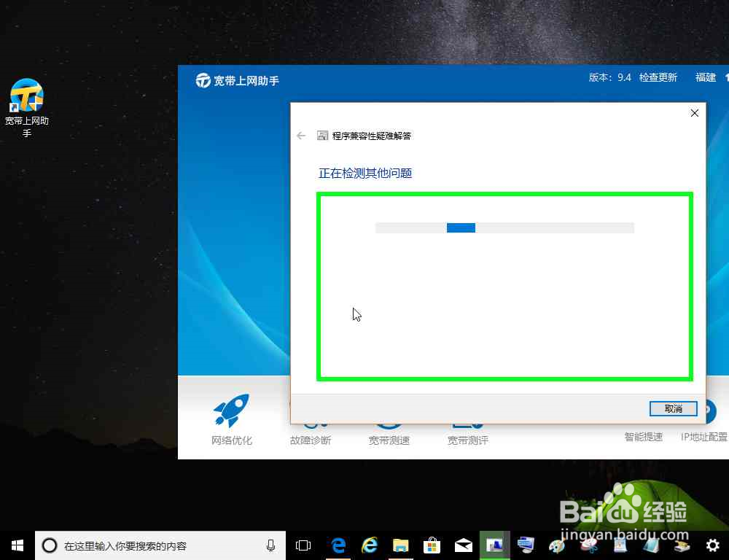
Task: Click 检查更新 in the app header
Action: [x=658, y=77]
